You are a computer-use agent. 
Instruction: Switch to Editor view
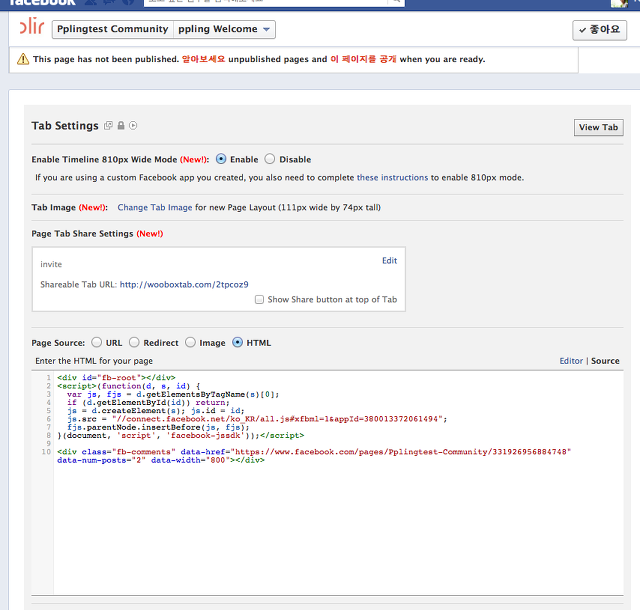tap(571, 361)
